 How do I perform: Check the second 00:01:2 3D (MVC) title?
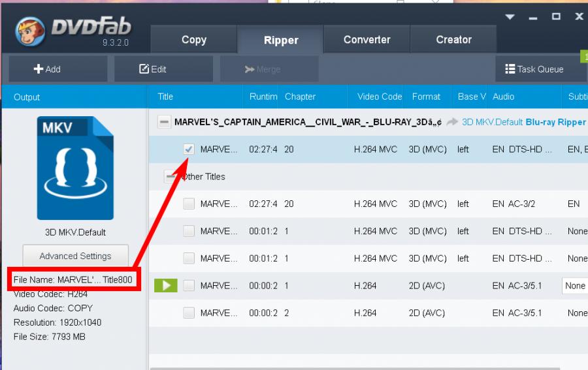pyautogui.click(x=189, y=258)
